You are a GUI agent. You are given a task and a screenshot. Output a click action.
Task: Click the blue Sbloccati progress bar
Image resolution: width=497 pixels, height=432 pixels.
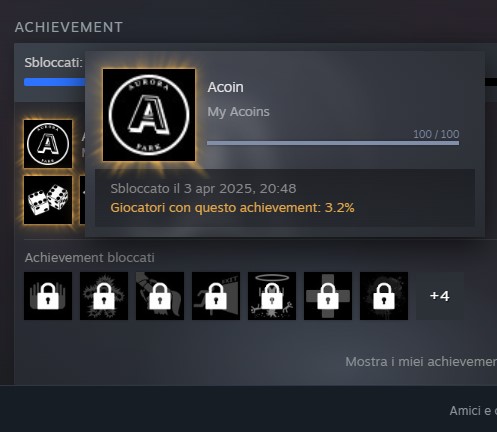[x=55, y=82]
